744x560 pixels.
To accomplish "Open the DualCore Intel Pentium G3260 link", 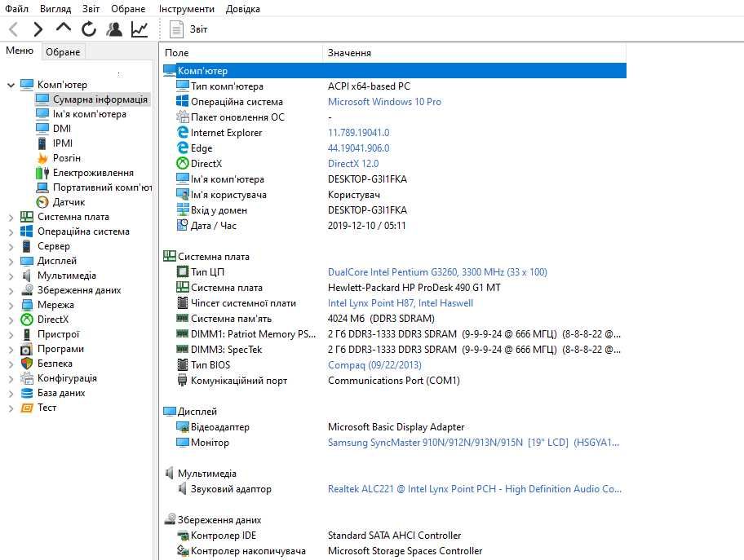I will (437, 271).
